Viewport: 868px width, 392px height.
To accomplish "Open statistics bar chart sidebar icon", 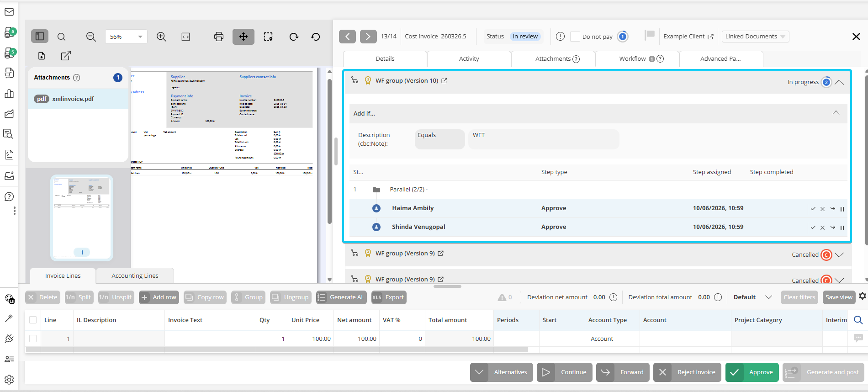I will [9, 94].
